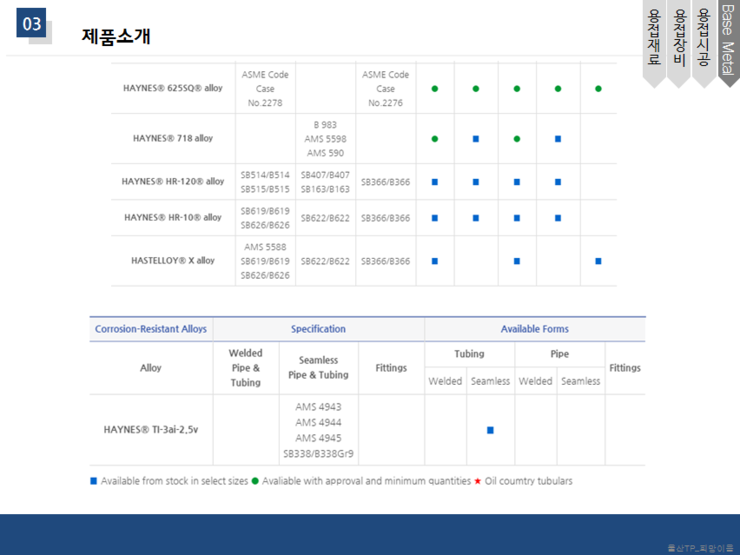Click the green circle legend icon
The height and width of the screenshot is (555, 740).
coord(255,481)
